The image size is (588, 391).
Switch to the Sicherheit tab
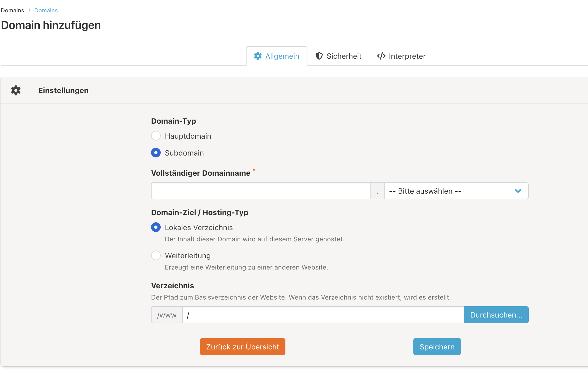point(338,56)
